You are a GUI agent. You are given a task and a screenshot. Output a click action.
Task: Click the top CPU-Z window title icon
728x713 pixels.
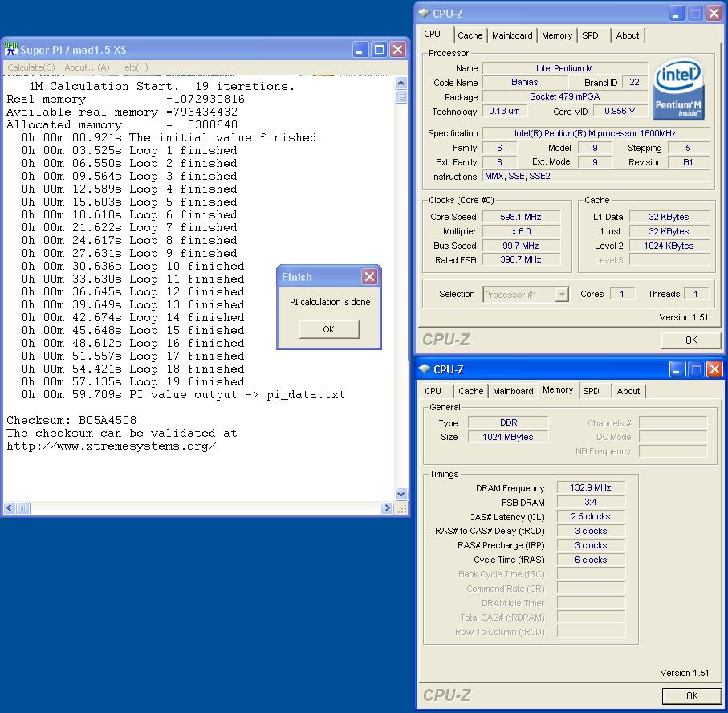pyautogui.click(x=425, y=13)
